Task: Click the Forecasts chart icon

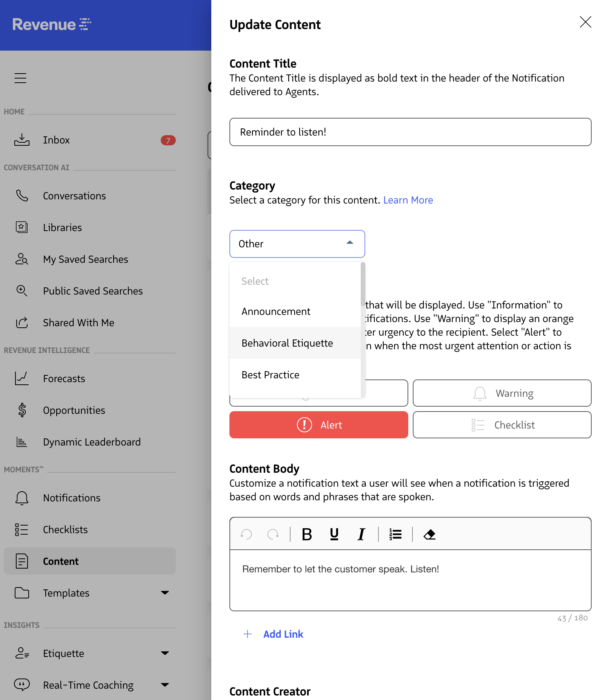Action: [22, 378]
